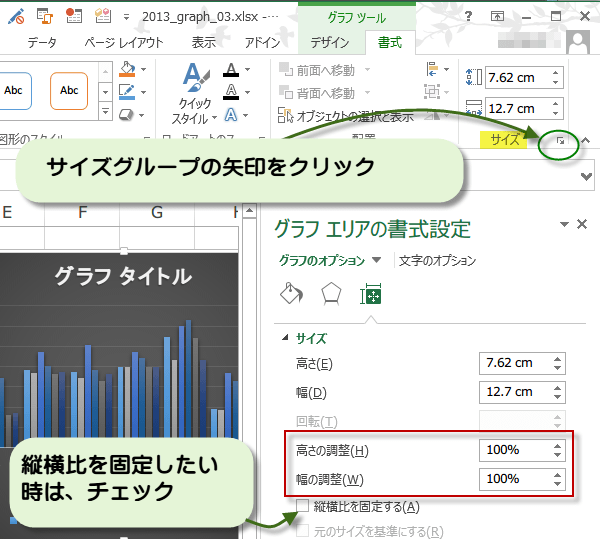Select the second 'Abc' orange shape style
The width and height of the screenshot is (600, 539).
click(69, 90)
